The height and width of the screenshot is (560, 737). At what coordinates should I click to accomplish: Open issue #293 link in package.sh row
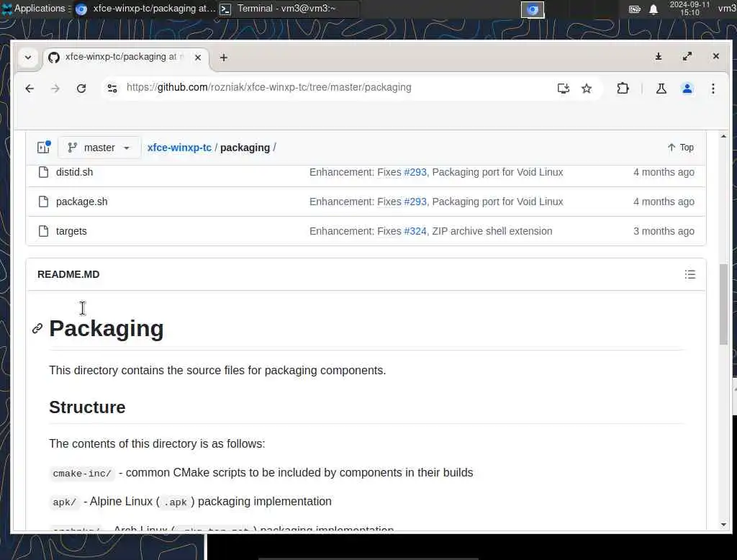415,202
